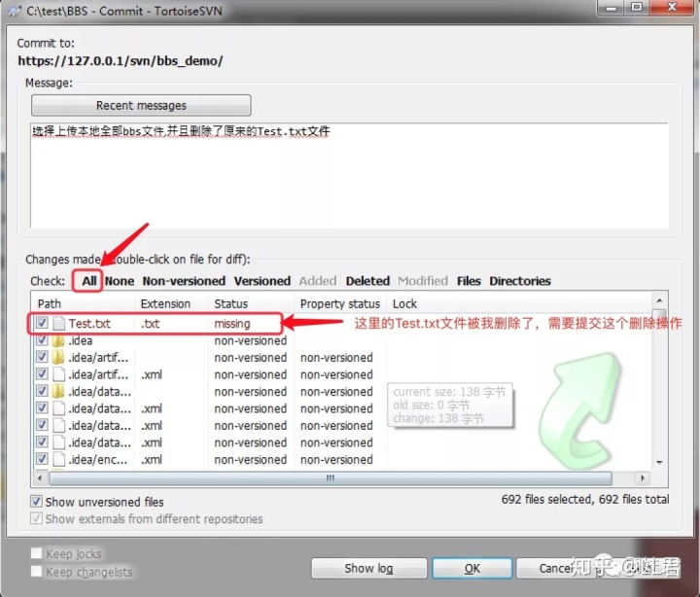700x597 pixels.
Task: Click the .idea row's non-versioned status
Action: pos(251,340)
